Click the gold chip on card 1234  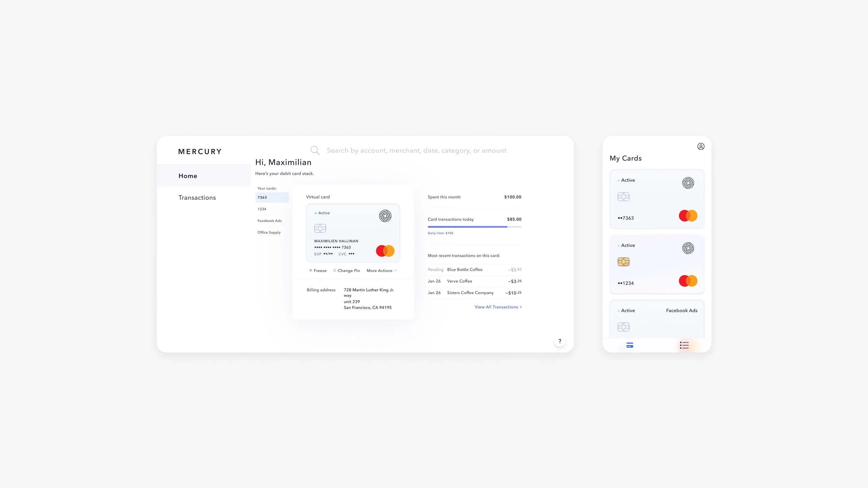(623, 262)
